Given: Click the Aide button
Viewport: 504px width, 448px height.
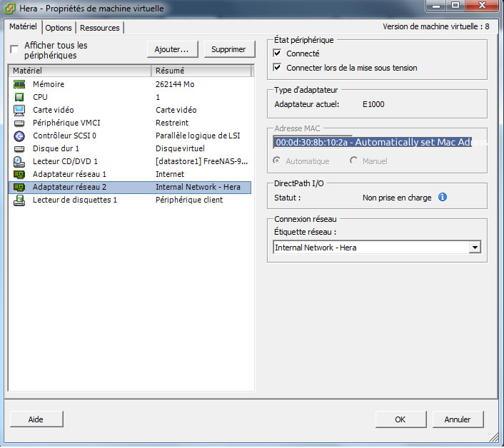Looking at the screenshot, I should click(x=36, y=419).
